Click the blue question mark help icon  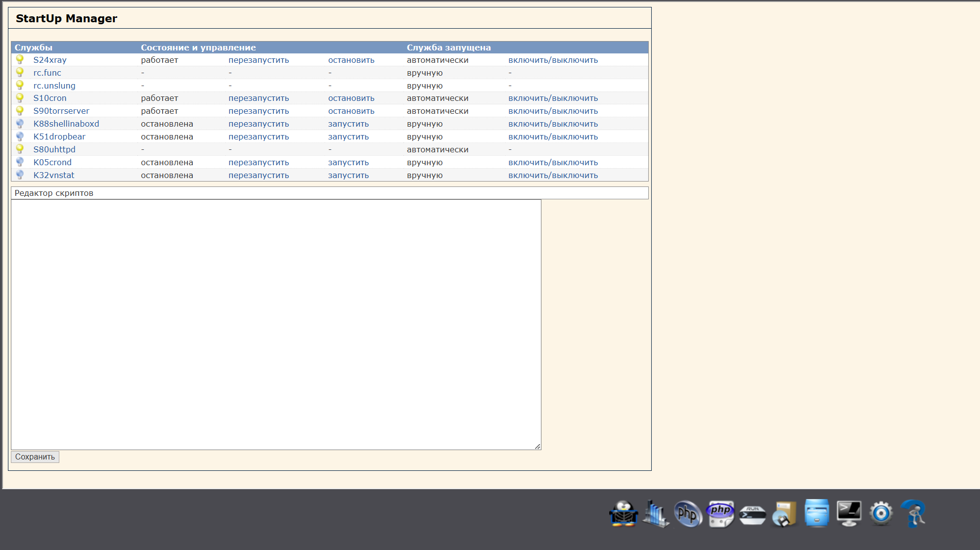(913, 513)
